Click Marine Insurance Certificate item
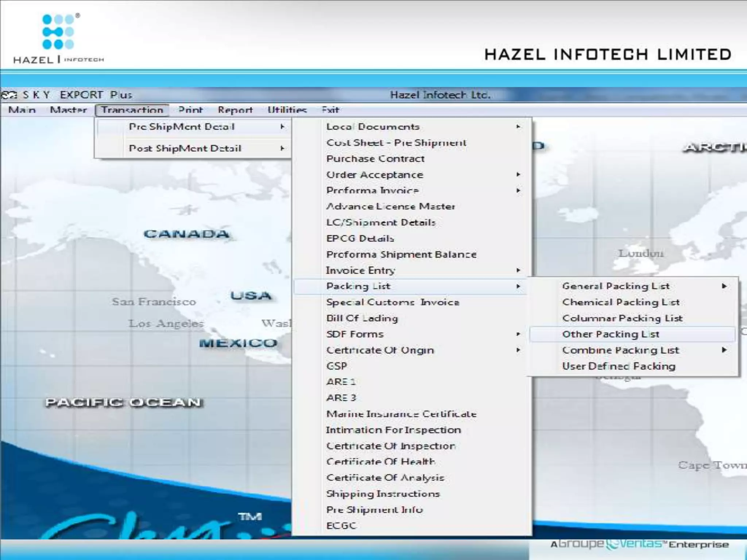This screenshot has height=560, width=747. click(x=401, y=414)
